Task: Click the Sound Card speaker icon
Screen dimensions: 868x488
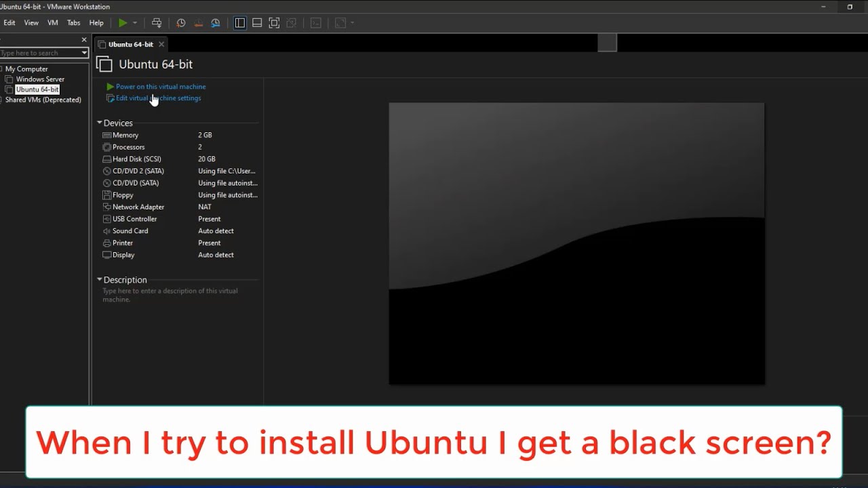Action: (x=106, y=231)
